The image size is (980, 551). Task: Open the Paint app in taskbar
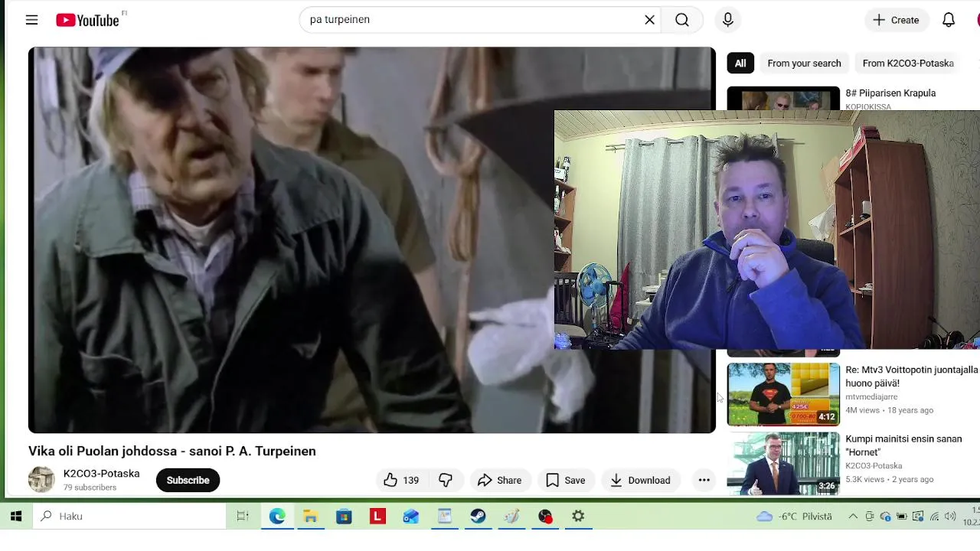511,517
